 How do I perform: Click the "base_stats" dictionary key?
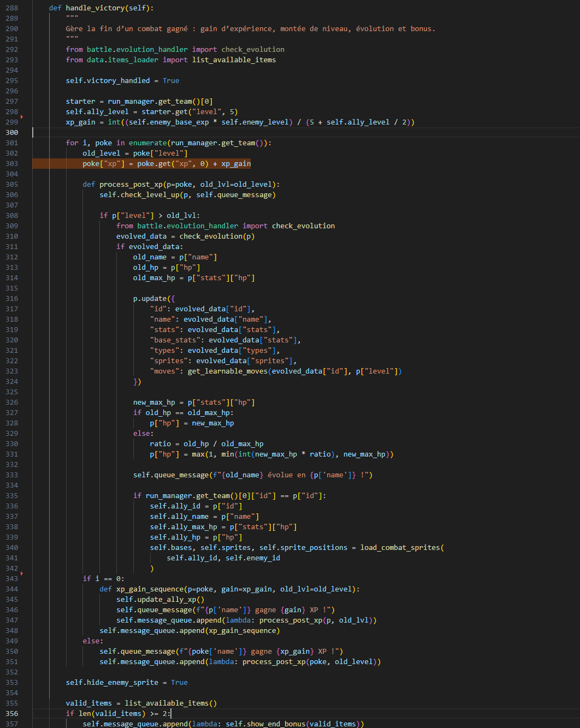coord(175,340)
